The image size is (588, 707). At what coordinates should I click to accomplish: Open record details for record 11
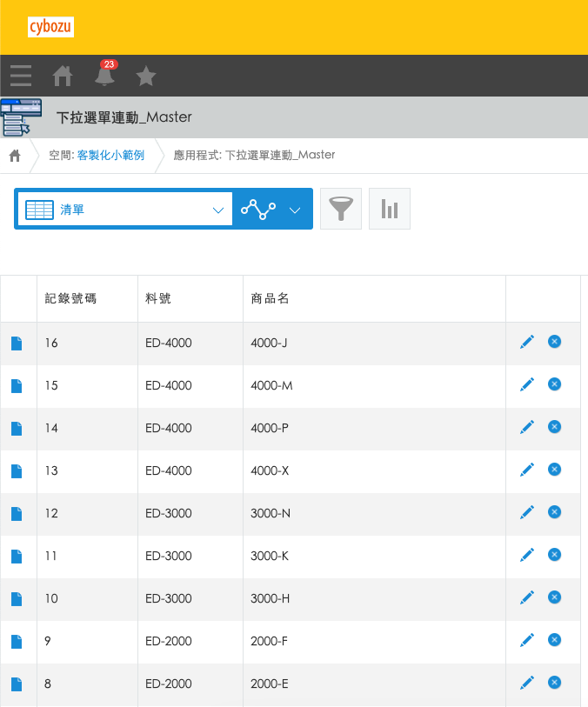coord(17,557)
